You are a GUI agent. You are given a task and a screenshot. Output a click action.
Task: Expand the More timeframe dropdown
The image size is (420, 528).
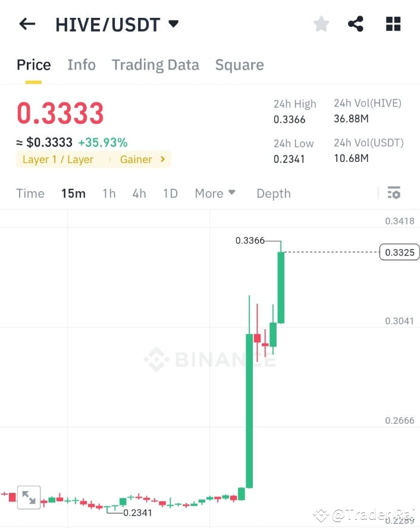215,193
